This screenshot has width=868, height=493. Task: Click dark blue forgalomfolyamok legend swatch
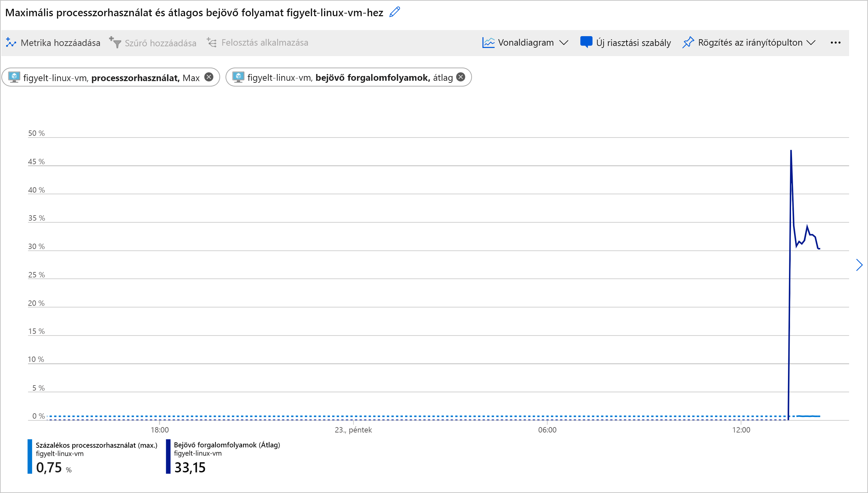click(x=168, y=457)
